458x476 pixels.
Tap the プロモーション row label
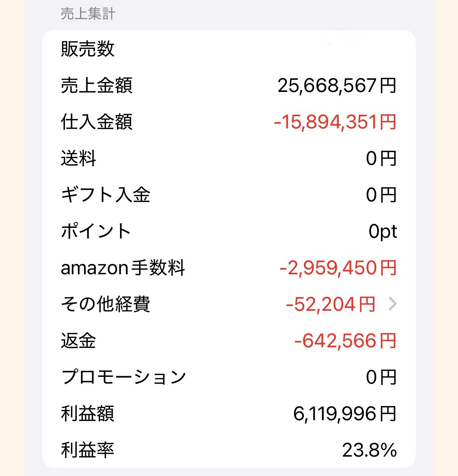123,377
